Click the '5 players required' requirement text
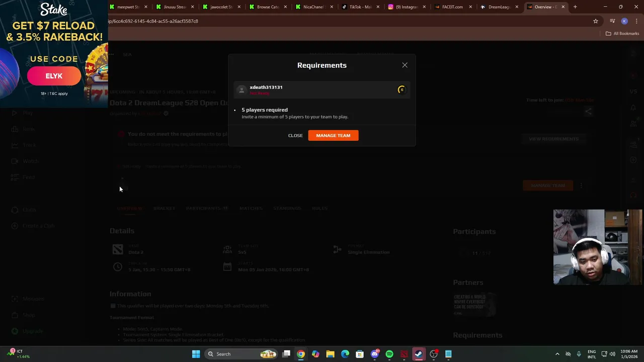The height and width of the screenshot is (362, 644). pyautogui.click(x=265, y=110)
